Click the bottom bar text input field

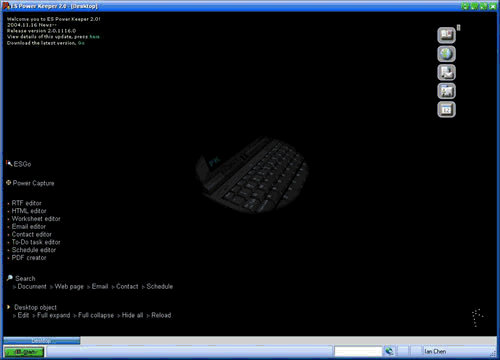[x=358, y=351]
